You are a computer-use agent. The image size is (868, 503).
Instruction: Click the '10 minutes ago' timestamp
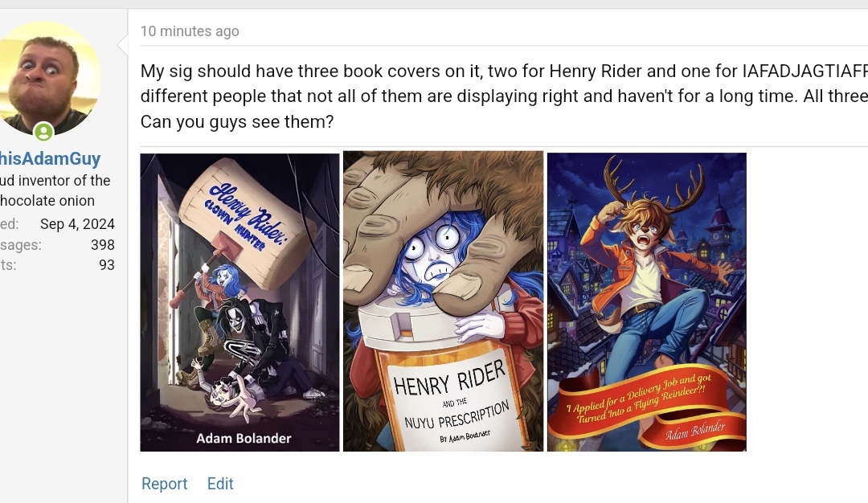click(x=190, y=31)
